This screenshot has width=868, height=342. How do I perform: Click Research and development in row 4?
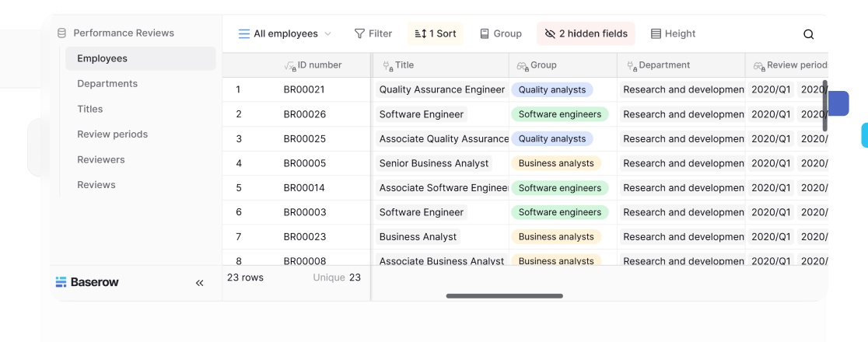pos(682,163)
